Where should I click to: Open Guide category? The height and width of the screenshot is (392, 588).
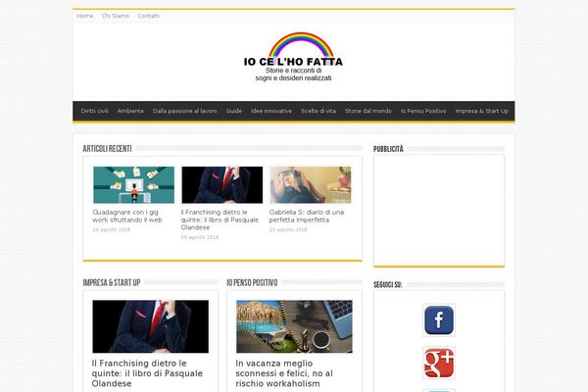coord(234,111)
